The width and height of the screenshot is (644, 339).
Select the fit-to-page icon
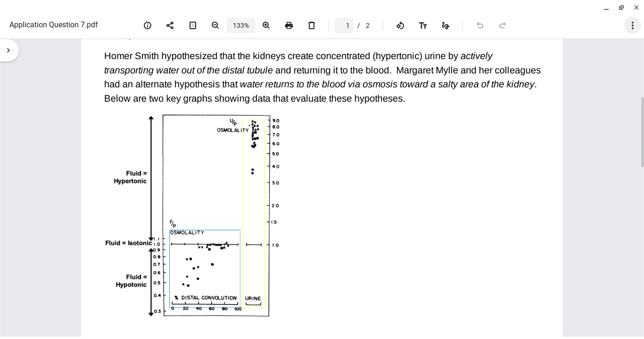pyautogui.click(x=192, y=25)
